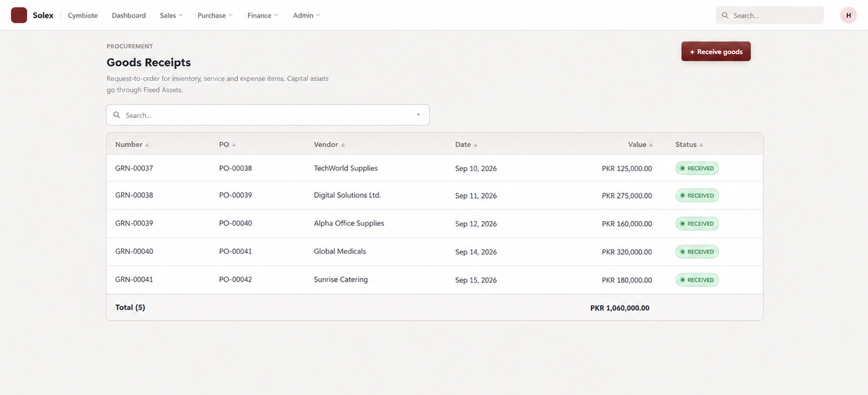Screen dimensions: 868x395
Task: Expand the Sales menu
Action: (x=171, y=16)
